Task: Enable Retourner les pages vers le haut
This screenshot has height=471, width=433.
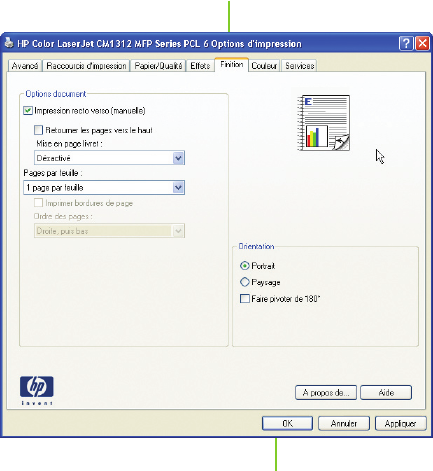Action: 38,130
